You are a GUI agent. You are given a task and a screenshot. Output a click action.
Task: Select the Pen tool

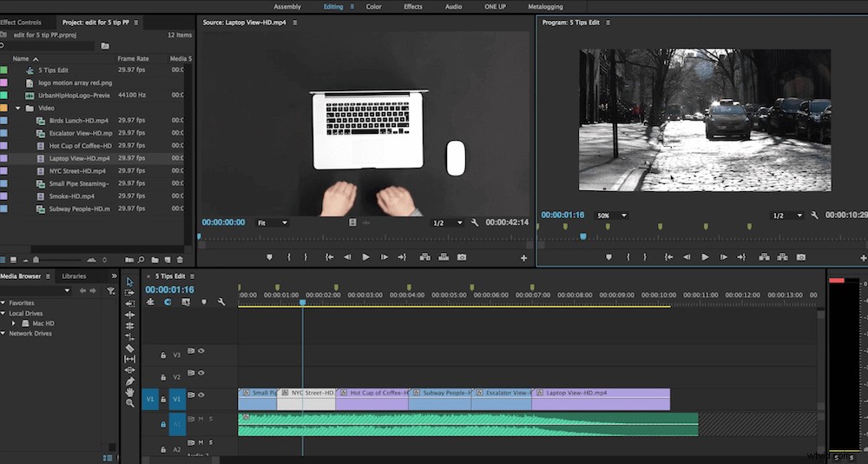point(129,381)
